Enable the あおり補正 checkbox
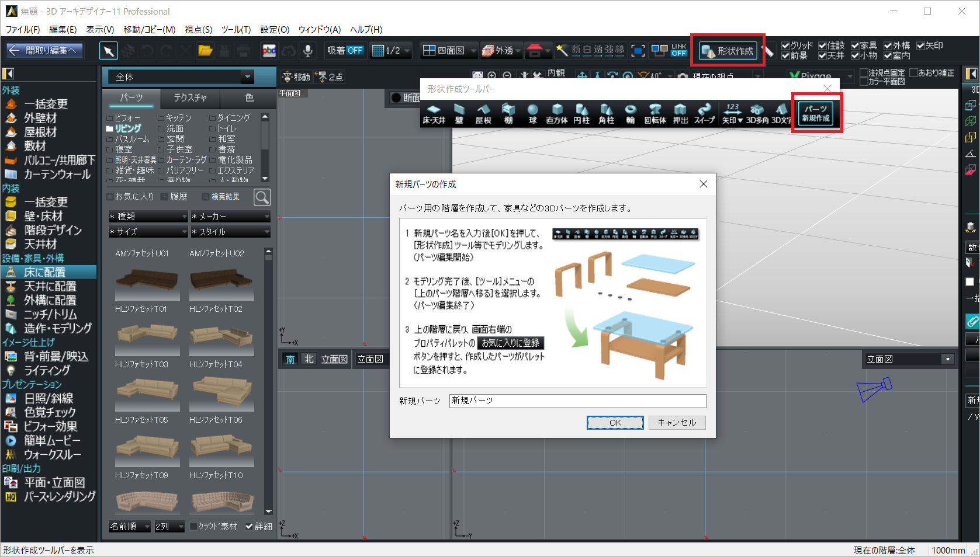Viewport: 980px width, 557px height. 913,73
